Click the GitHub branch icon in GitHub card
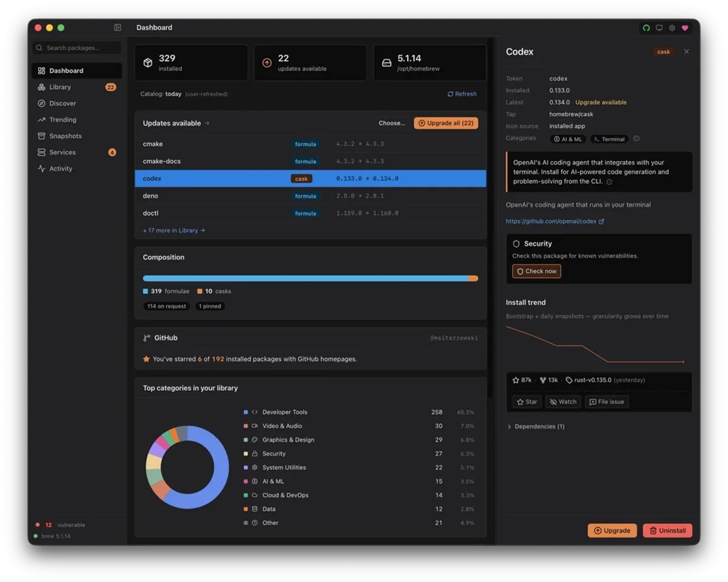Viewport: 728px width, 582px height. pyautogui.click(x=147, y=338)
